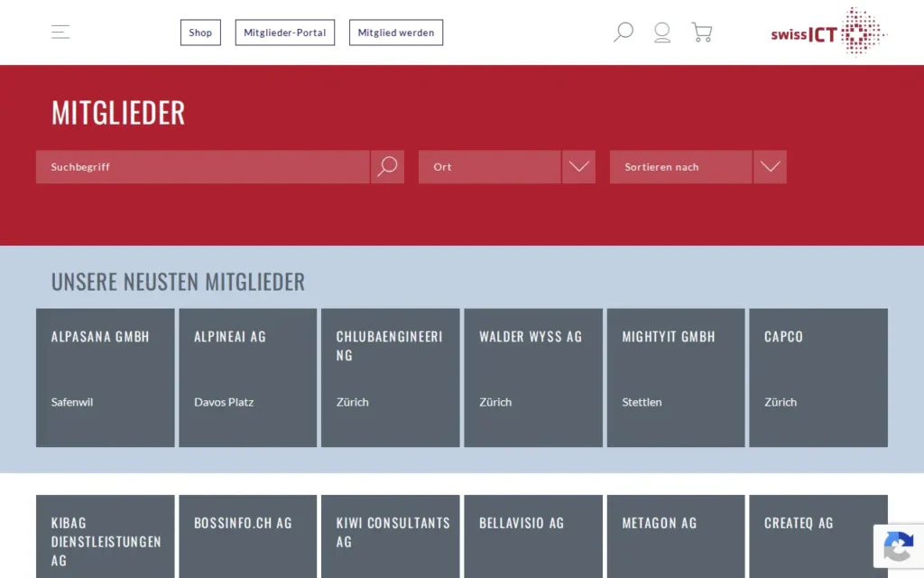Submit member search with magnifier button

click(387, 166)
